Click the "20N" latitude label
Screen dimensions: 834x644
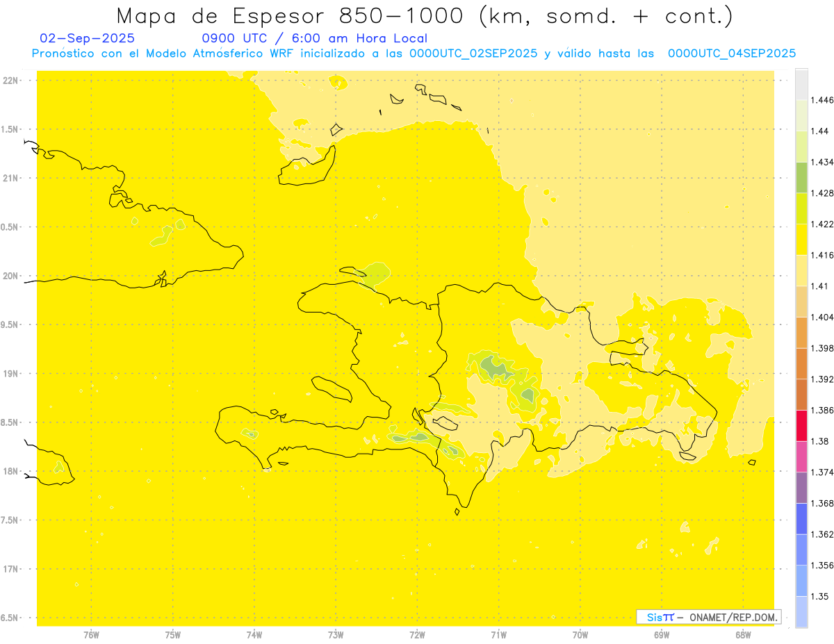(x=12, y=276)
